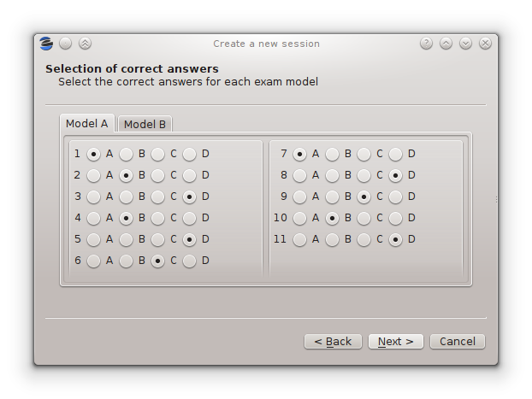Image resolution: width=532 pixels, height=399 pixels.
Task: Cancel the session wizard
Action: pos(458,342)
